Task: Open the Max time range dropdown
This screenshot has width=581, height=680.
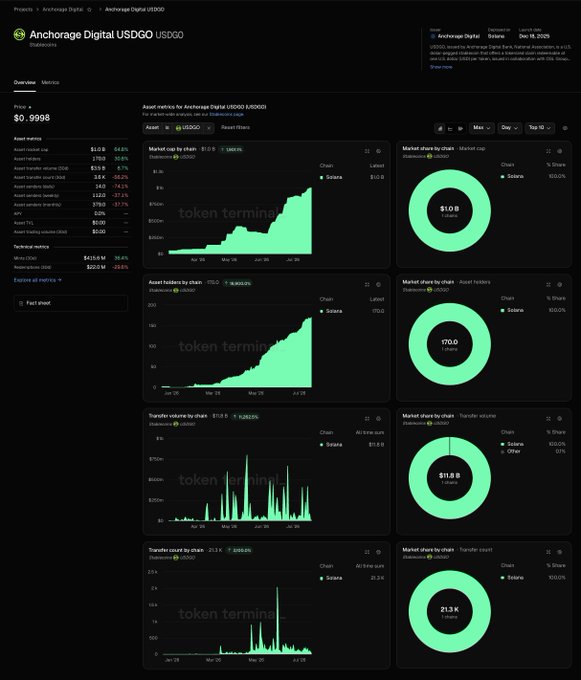Action: coord(482,128)
